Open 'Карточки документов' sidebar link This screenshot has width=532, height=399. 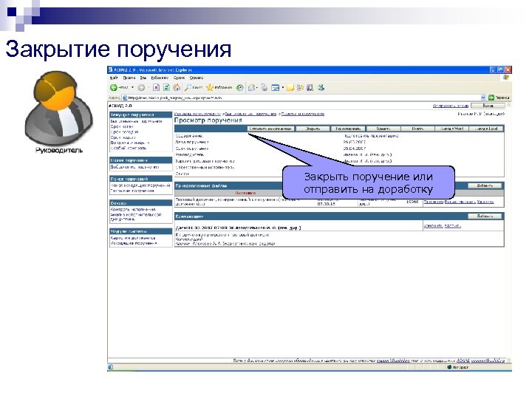[133, 238]
